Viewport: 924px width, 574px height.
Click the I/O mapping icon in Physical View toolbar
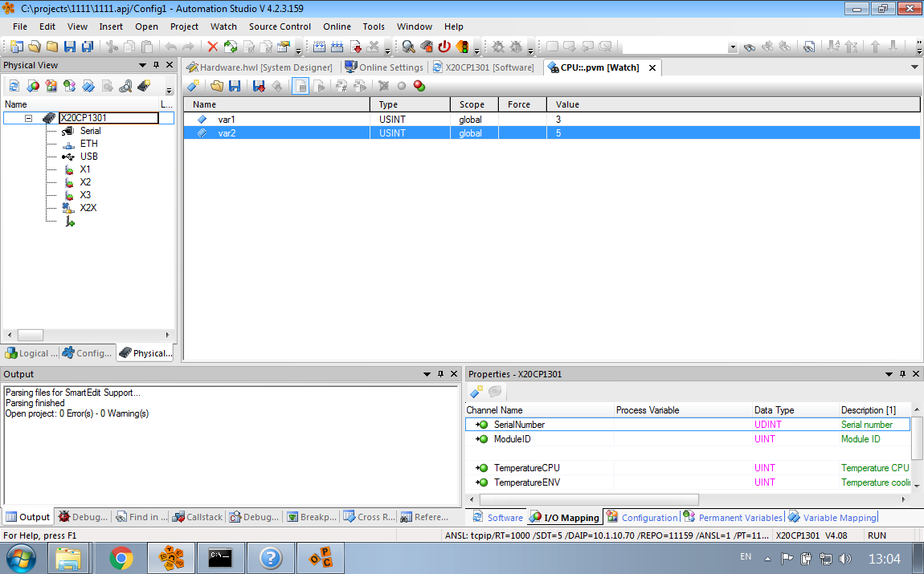(x=33, y=86)
